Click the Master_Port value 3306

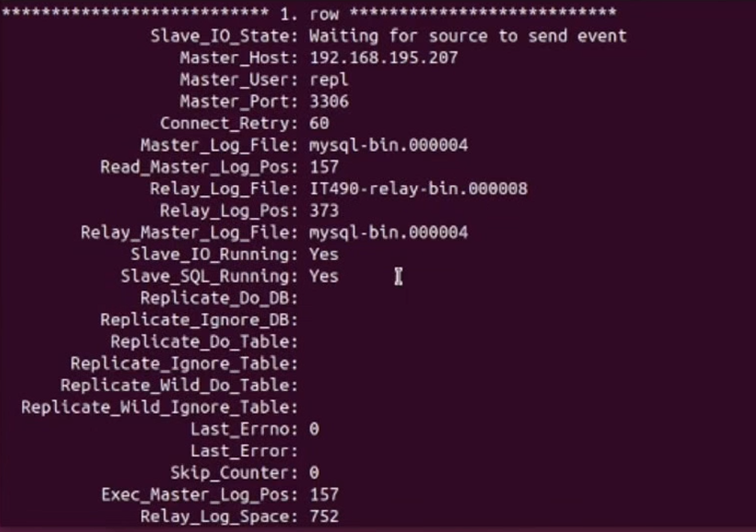coord(329,102)
